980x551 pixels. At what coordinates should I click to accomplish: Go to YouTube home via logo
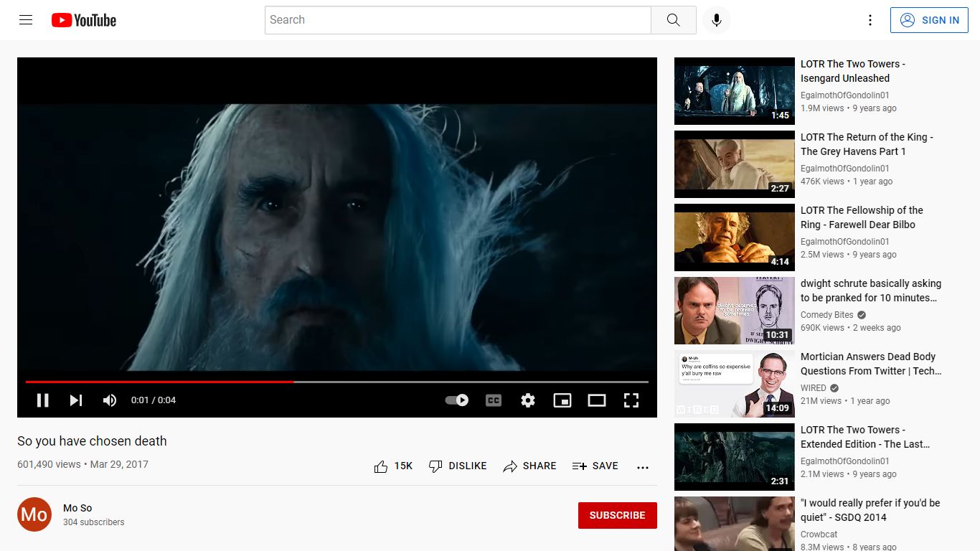tap(84, 20)
